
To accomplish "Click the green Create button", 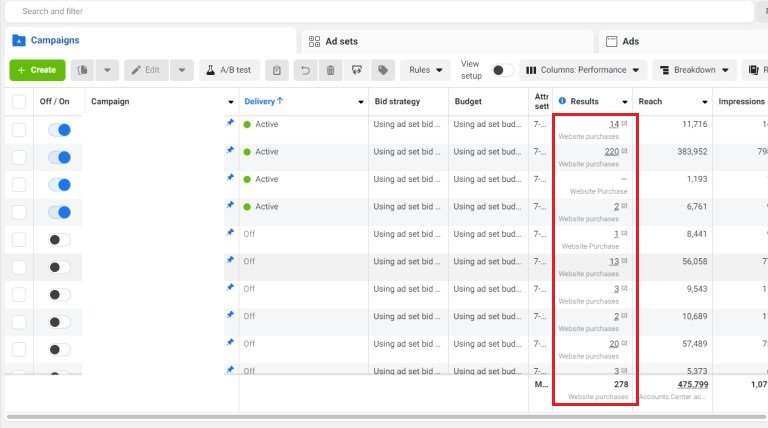I will 37,70.
